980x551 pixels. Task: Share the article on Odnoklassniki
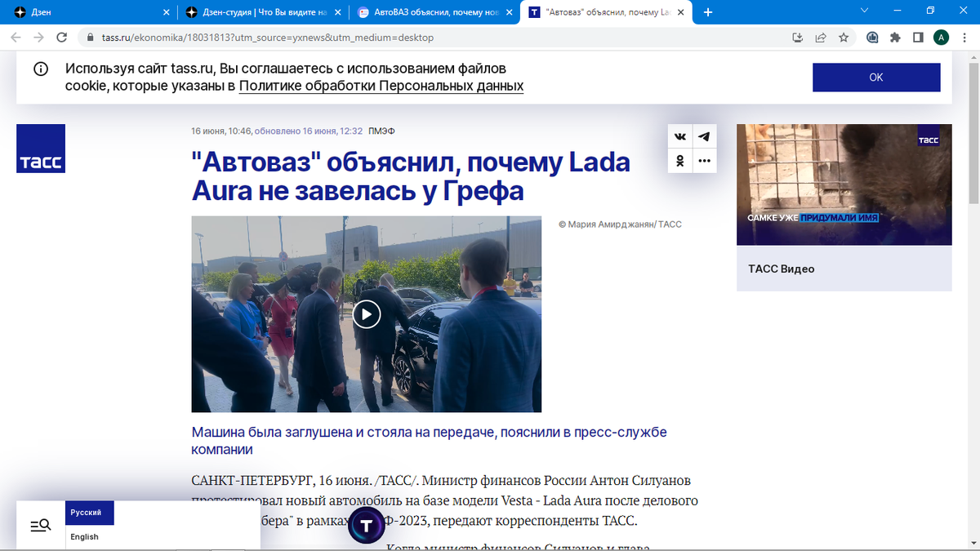point(680,161)
